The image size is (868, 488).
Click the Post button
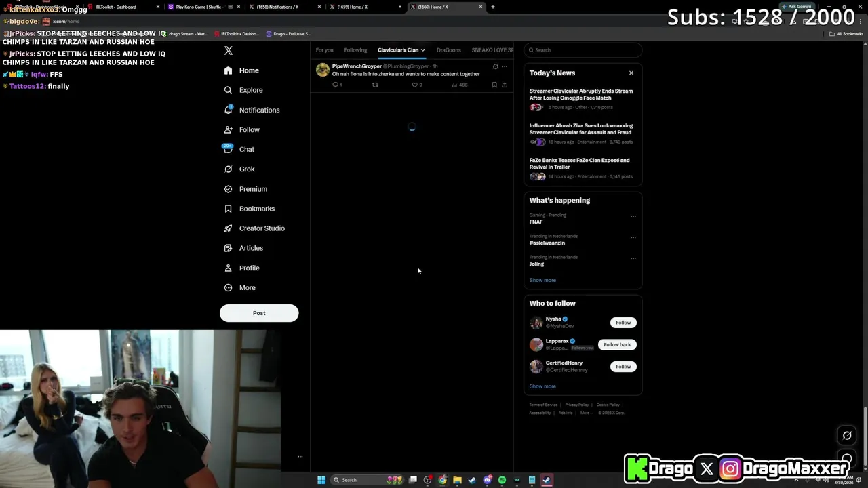[259, 313]
